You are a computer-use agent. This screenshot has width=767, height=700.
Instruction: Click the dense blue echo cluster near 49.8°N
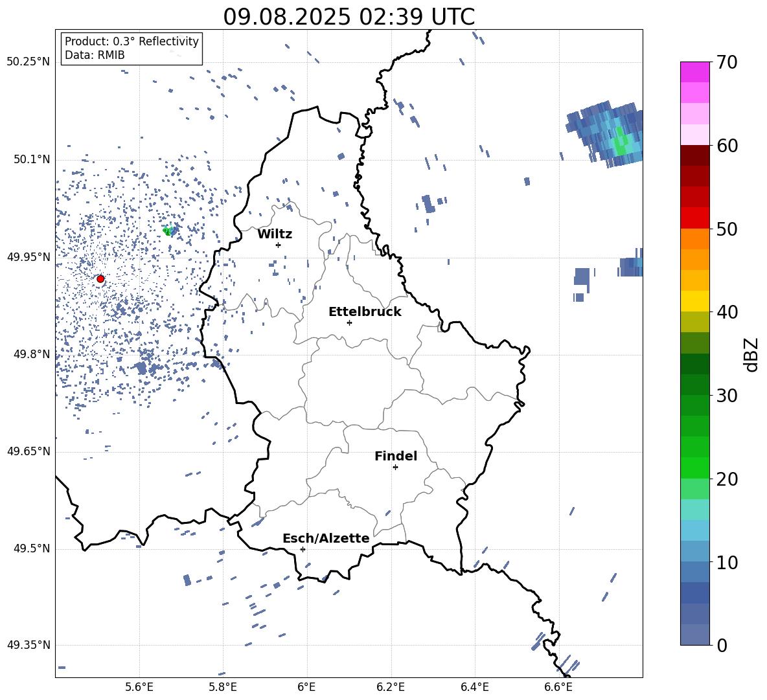pyautogui.click(x=142, y=367)
